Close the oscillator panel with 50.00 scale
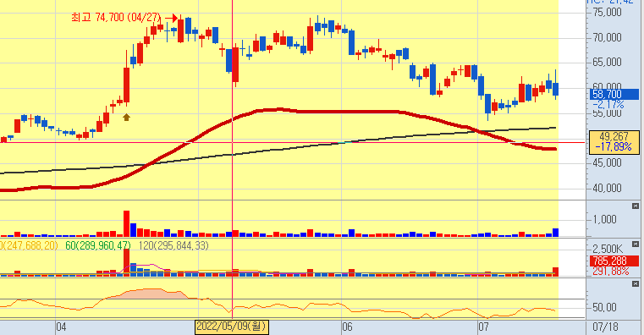644x335 pixels. tap(636, 283)
